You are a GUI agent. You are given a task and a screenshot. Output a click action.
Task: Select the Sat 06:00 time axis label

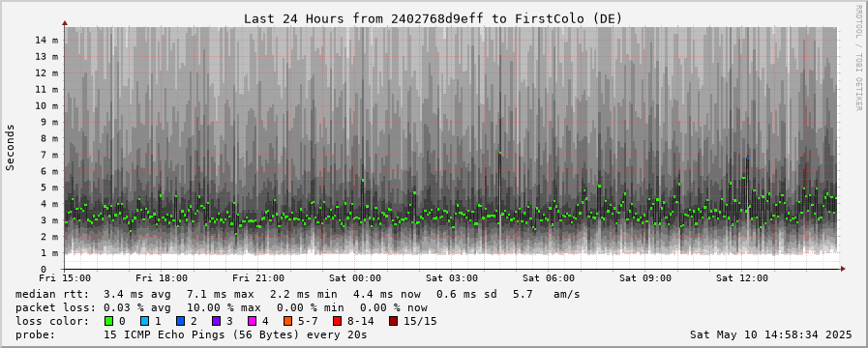[549, 278]
